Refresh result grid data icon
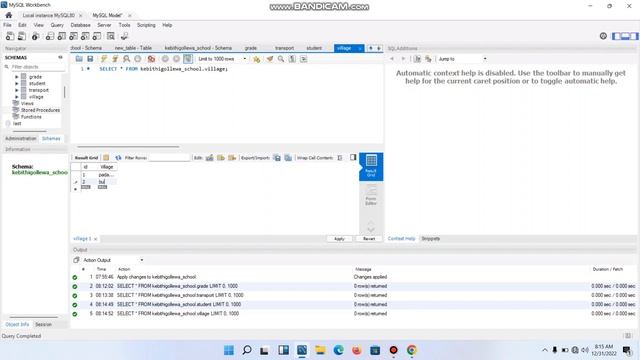The width and height of the screenshot is (640, 360). click(118, 158)
